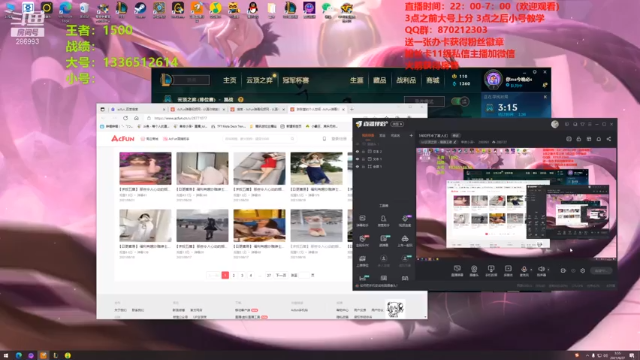Click edit pencil next to stream title
The width and height of the screenshot is (640, 360).
pyautogui.click(x=455, y=142)
